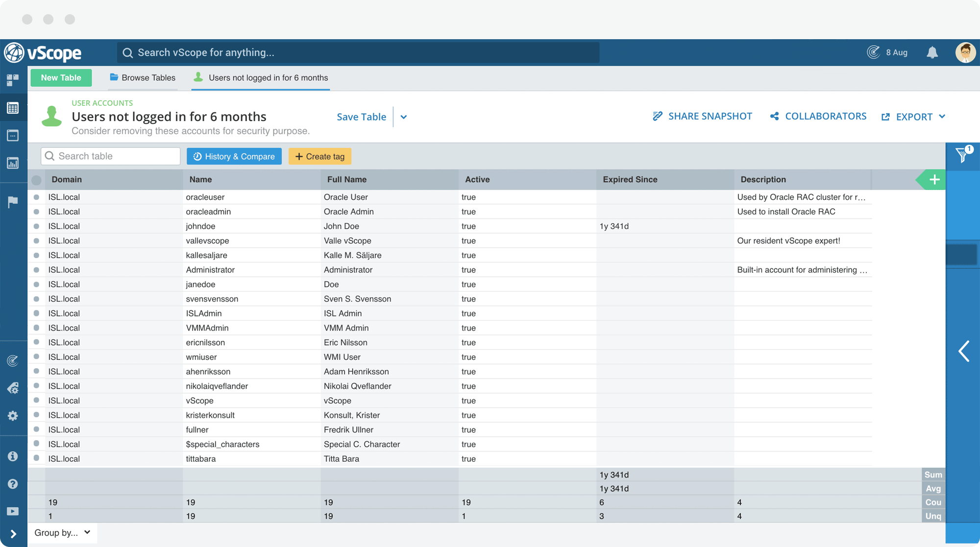The height and width of the screenshot is (547, 980).
Task: Select the wmiuser row circle
Action: [x=36, y=357]
